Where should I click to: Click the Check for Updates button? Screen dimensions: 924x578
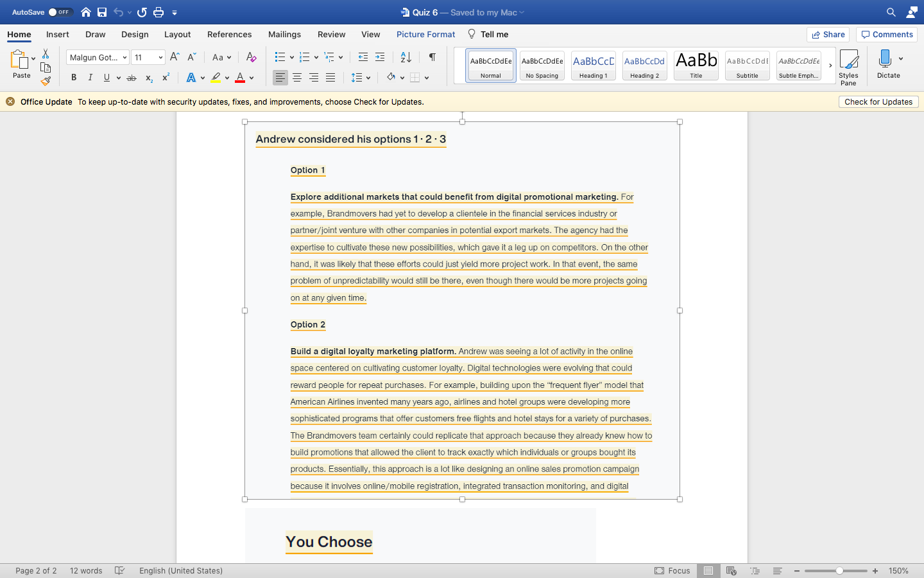(878, 101)
